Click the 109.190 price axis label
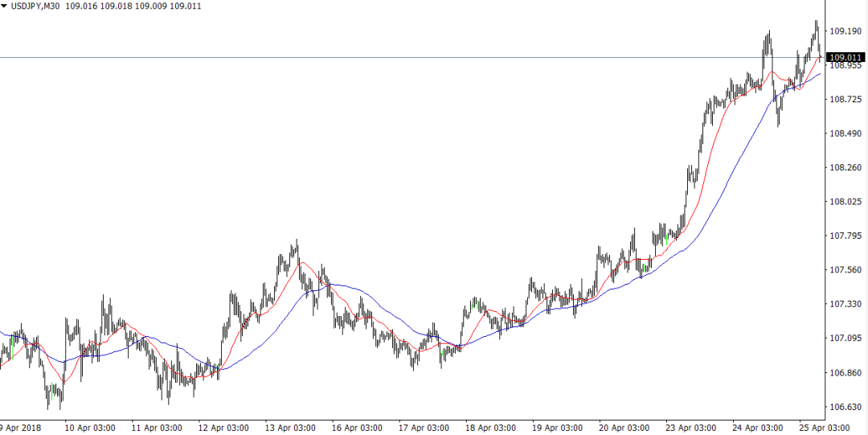 click(x=845, y=31)
